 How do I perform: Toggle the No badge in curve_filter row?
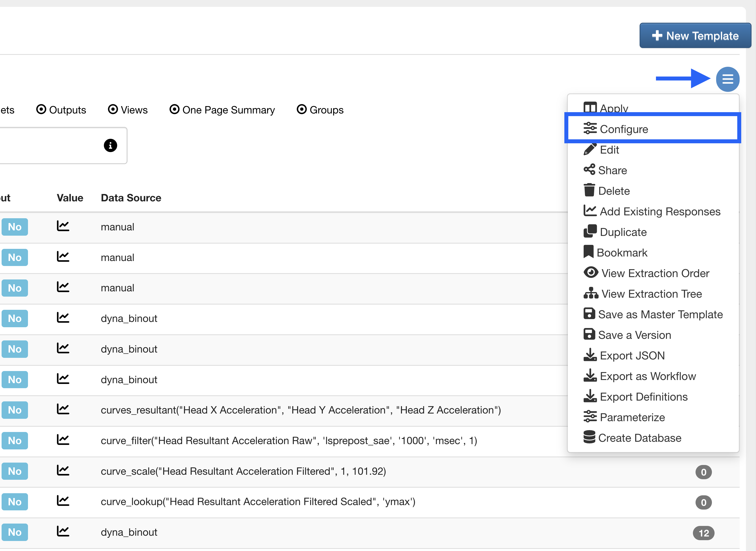[14, 441]
